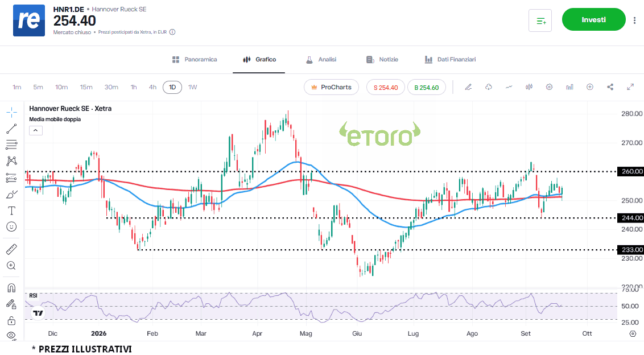This screenshot has height=355, width=644.
Task: Click the cloud save layout icon
Action: (488, 87)
